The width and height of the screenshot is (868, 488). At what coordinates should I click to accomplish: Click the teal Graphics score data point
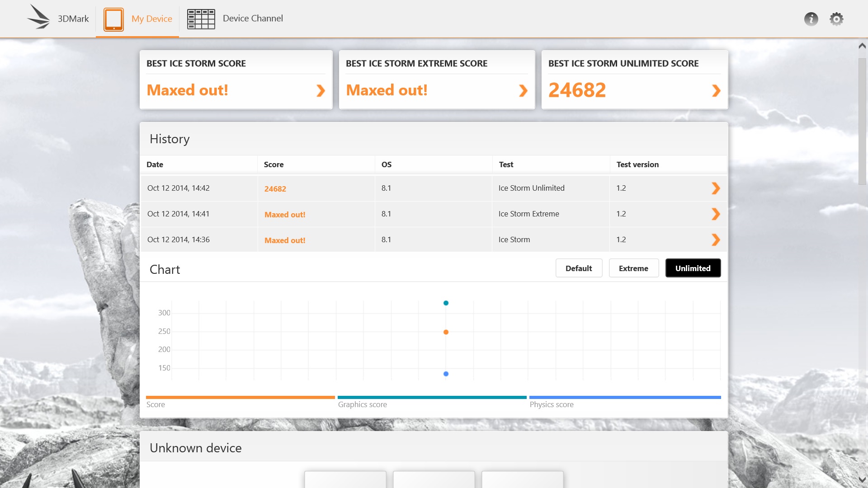pyautogui.click(x=446, y=303)
